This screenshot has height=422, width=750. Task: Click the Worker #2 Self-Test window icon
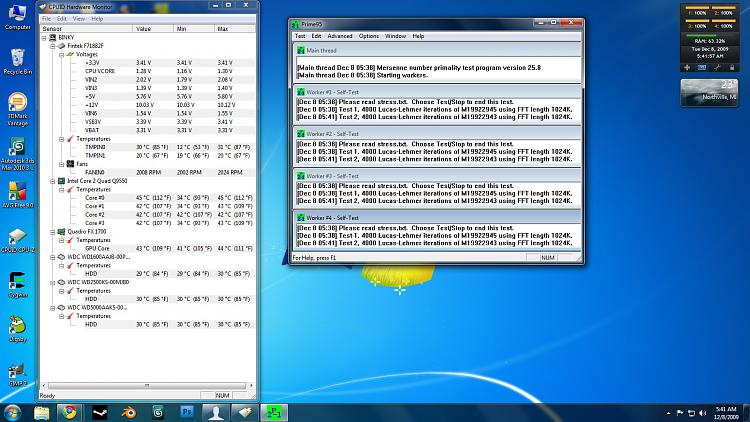coord(300,134)
